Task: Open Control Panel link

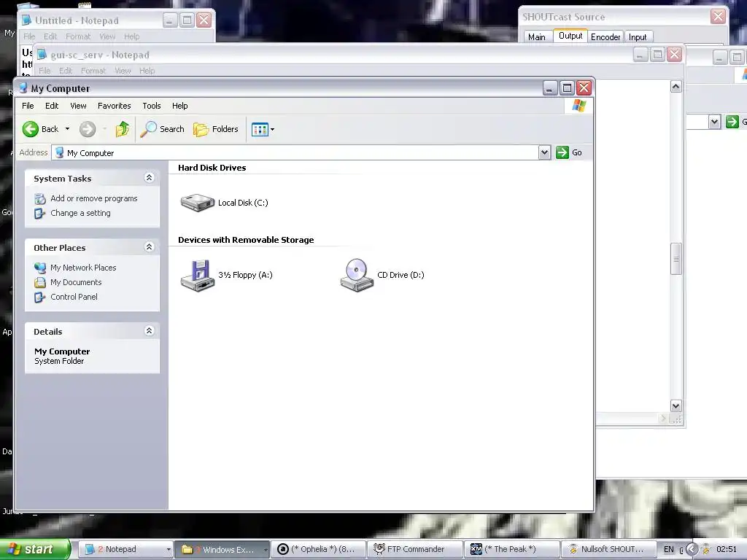Action: [x=74, y=297]
